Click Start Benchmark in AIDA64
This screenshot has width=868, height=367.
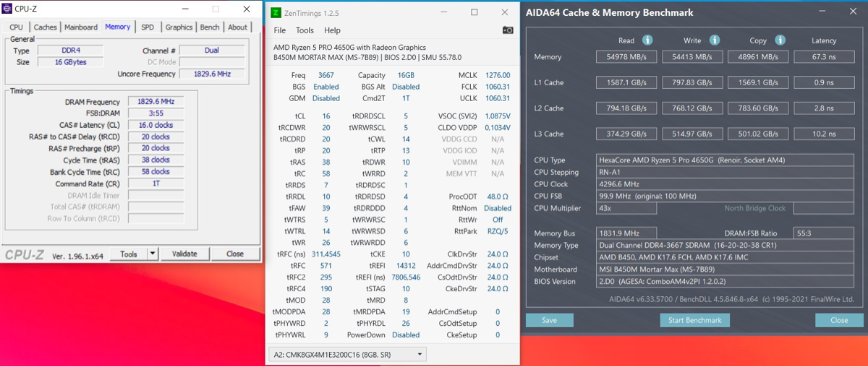694,320
